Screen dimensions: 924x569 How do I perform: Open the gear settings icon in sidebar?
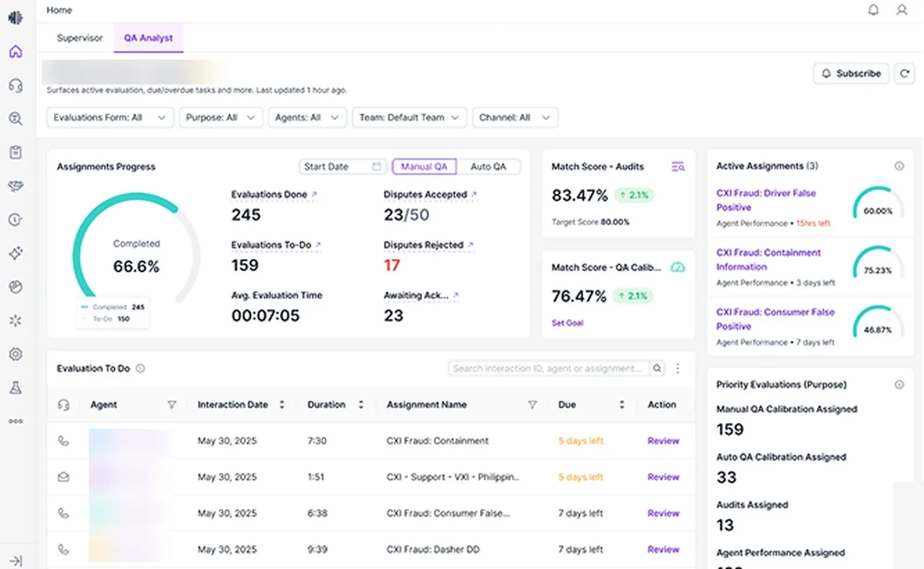[16, 354]
